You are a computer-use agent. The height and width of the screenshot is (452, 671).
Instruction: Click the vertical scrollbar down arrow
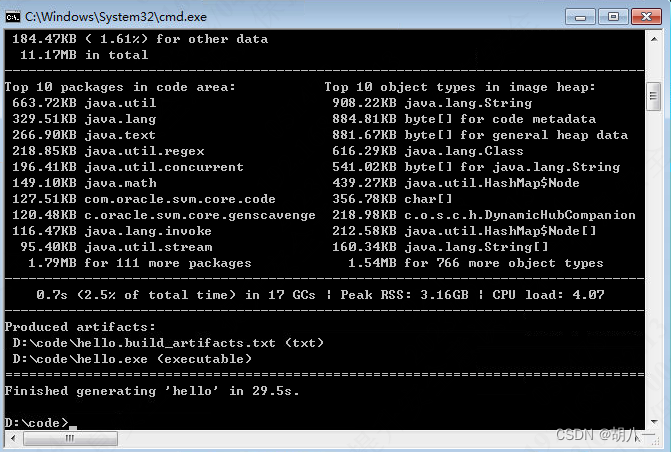point(654,422)
